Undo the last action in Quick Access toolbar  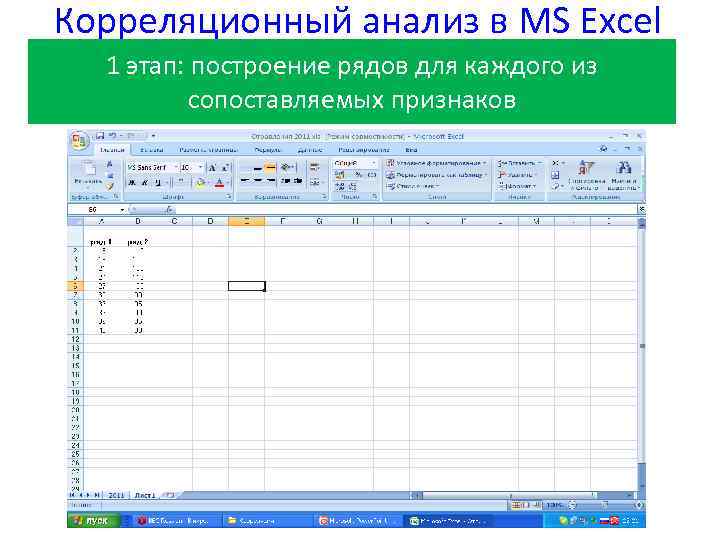tap(113, 136)
